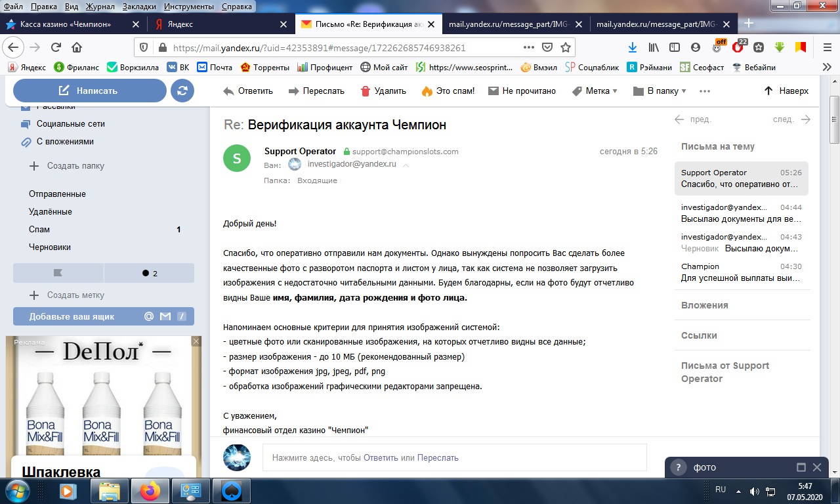Screen dimensions: 840x504
Task: Click sender avatar letter S
Action: [237, 158]
